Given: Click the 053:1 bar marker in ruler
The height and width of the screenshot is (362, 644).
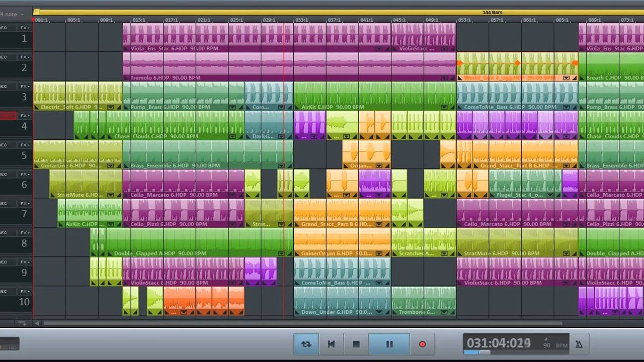Looking at the screenshot, I should (464, 20).
